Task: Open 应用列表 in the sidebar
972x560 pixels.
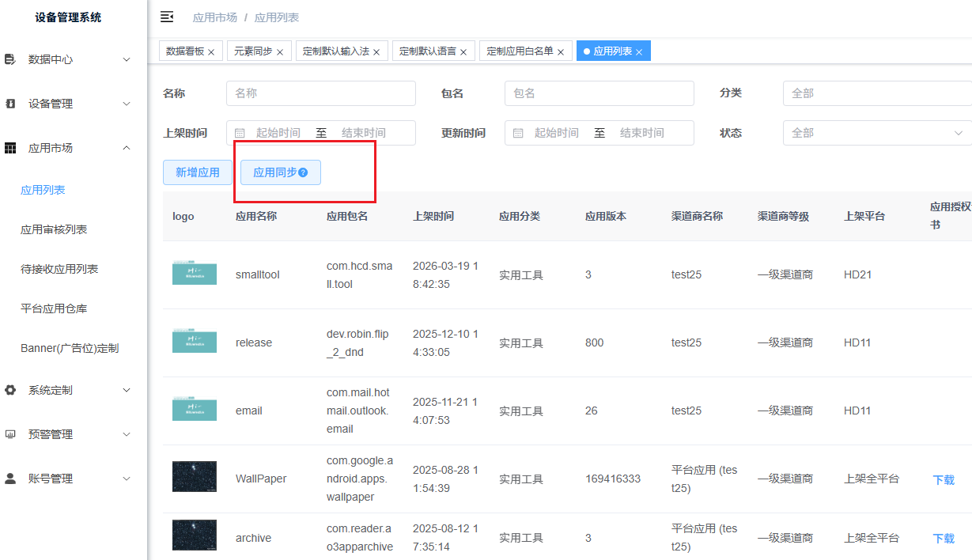Action: point(43,190)
